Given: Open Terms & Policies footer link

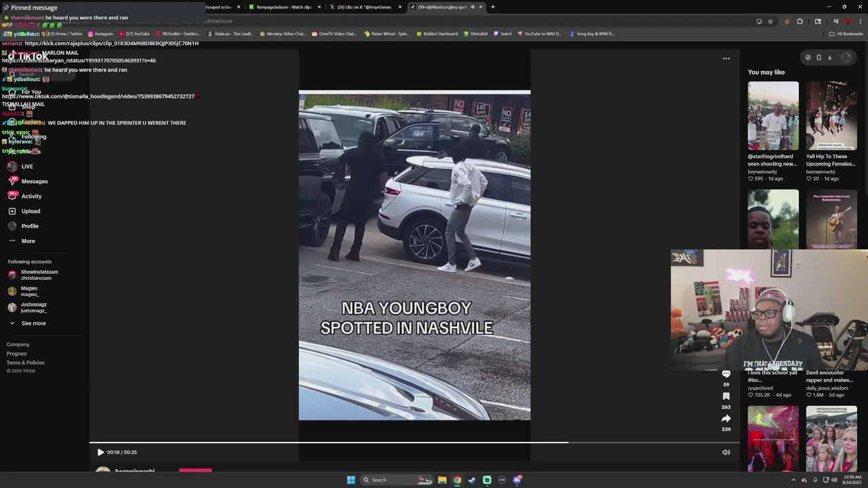Looking at the screenshot, I should pos(26,363).
